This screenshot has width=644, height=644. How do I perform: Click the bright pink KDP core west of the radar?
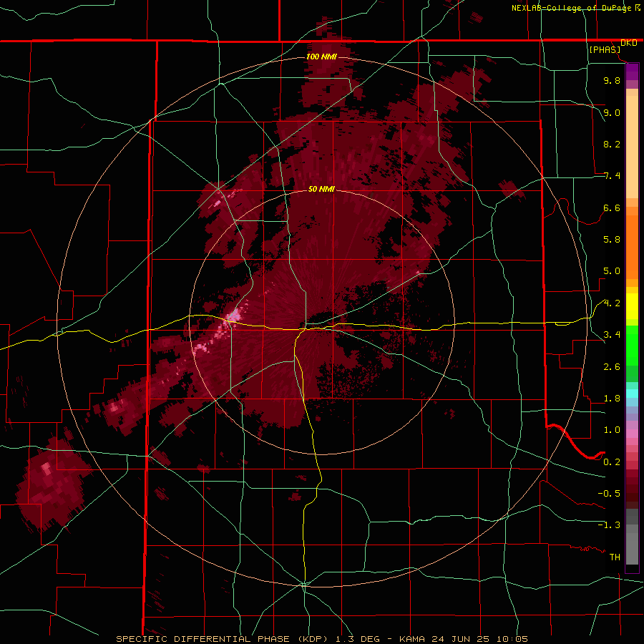(234, 316)
